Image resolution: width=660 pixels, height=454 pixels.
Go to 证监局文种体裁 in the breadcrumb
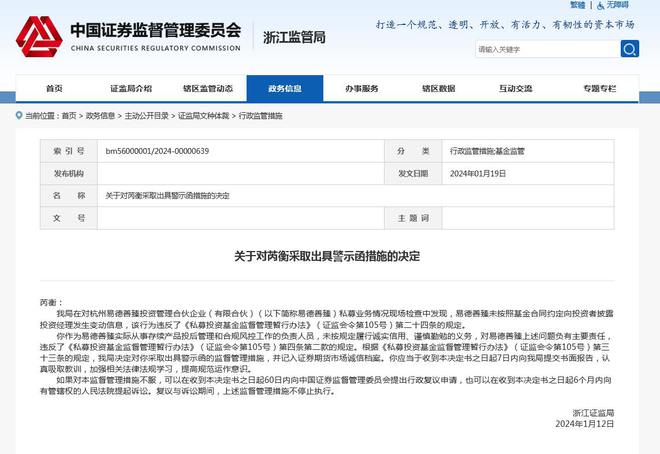coord(204,116)
